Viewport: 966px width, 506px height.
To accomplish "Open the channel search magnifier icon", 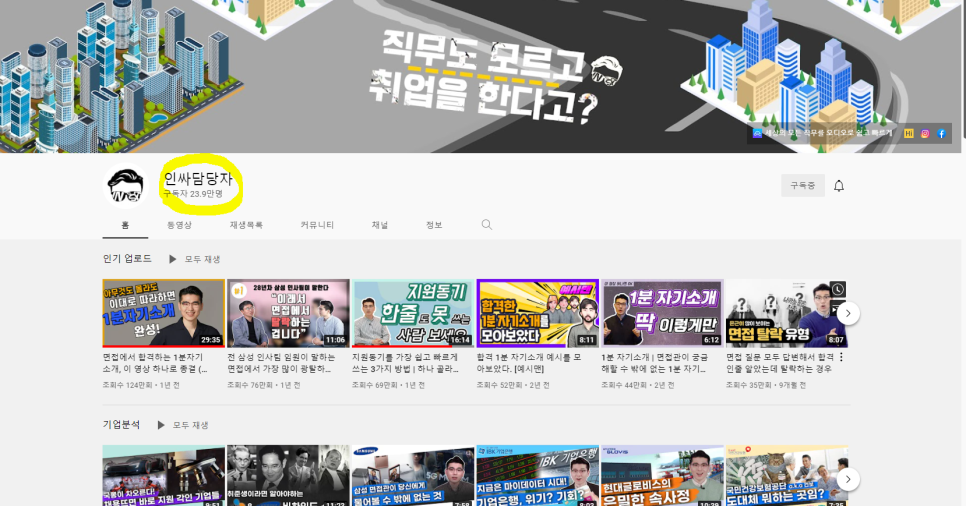I will coord(487,225).
